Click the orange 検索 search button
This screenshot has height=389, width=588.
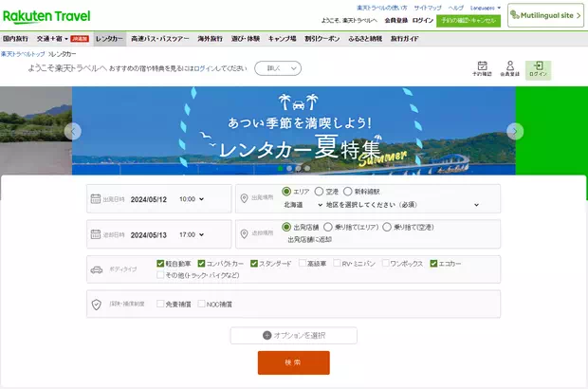[x=294, y=362]
